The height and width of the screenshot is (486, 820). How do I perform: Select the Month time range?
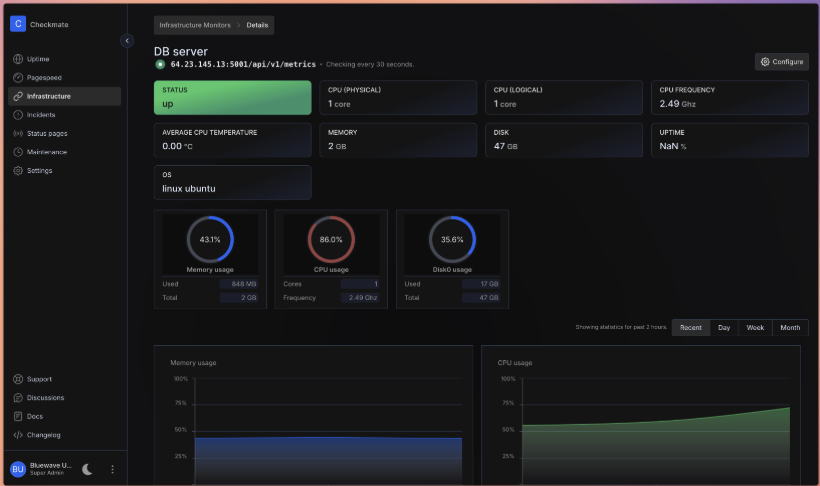click(x=790, y=327)
